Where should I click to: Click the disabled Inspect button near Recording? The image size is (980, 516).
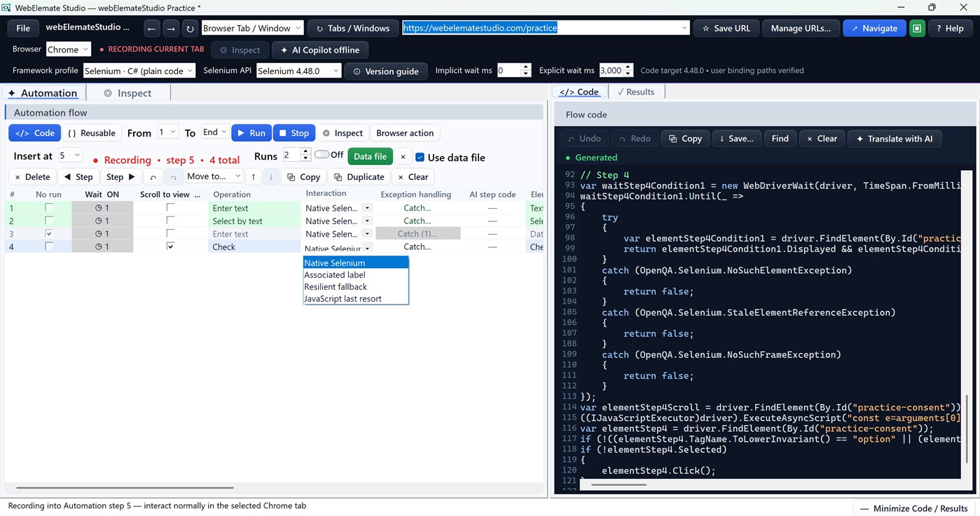(x=240, y=50)
